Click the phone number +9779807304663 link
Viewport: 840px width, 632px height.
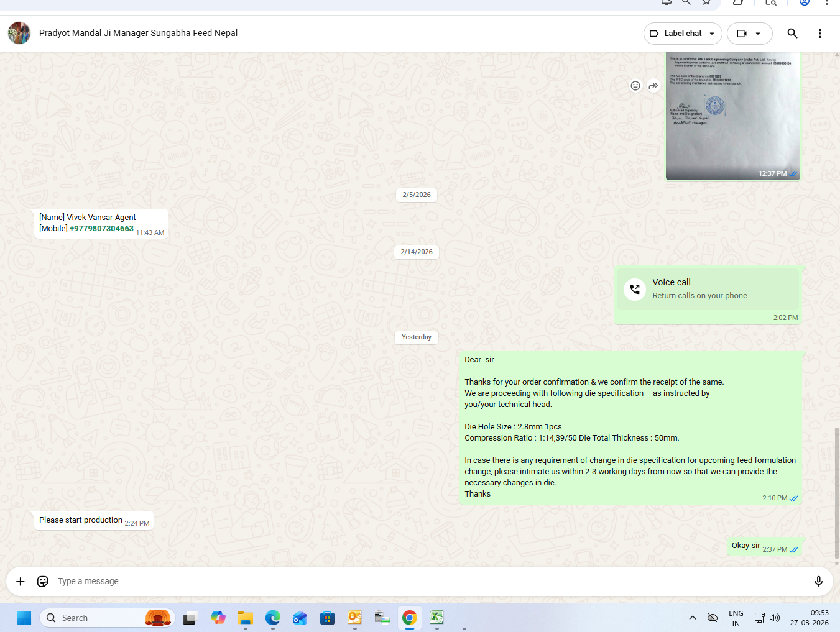tap(101, 229)
